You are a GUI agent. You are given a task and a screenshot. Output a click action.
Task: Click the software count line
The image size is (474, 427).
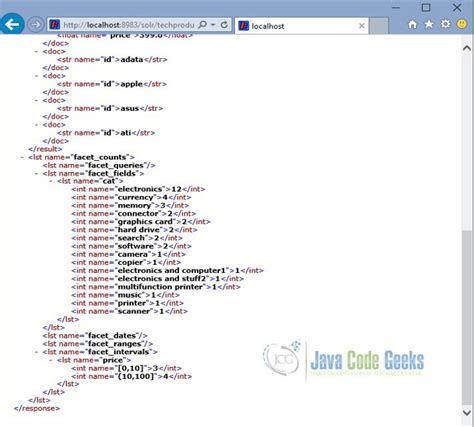[x=132, y=246]
